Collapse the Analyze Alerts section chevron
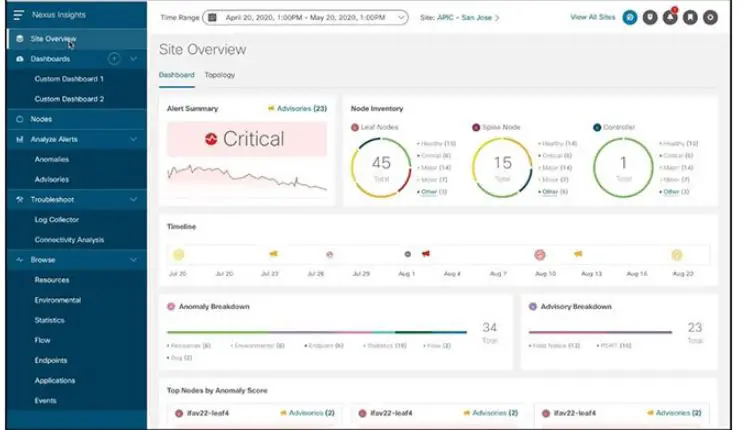The image size is (743, 430). point(134,139)
